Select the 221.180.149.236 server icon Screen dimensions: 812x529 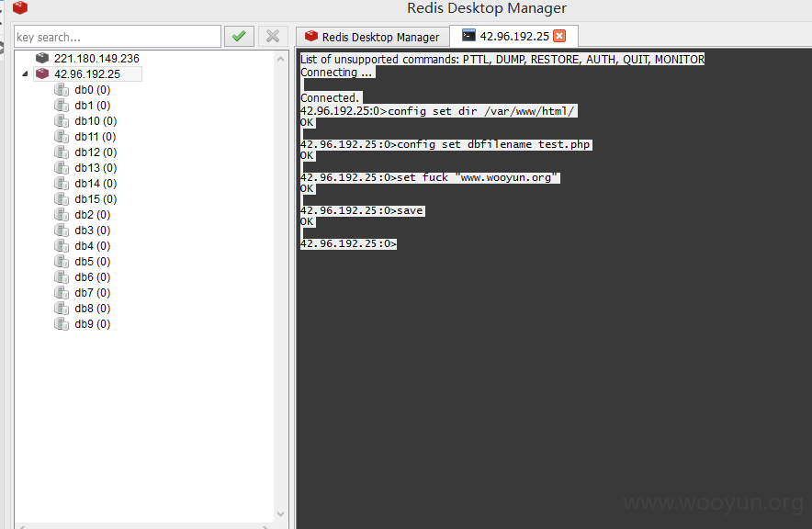pos(42,58)
